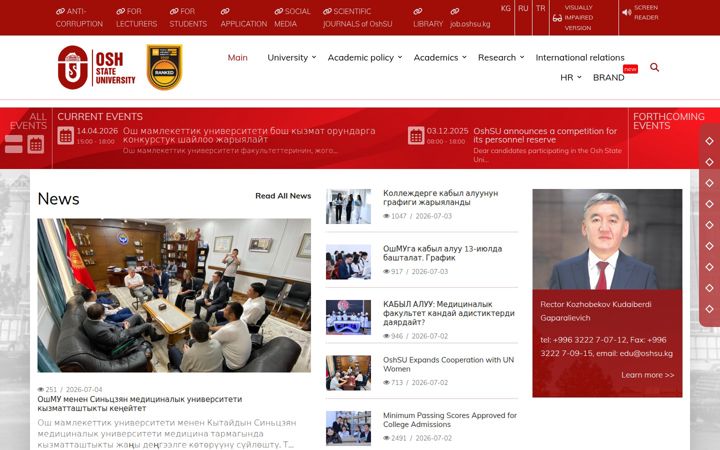Click view count 1047 on college news
Viewport: 720px width, 450px height.
pos(395,216)
